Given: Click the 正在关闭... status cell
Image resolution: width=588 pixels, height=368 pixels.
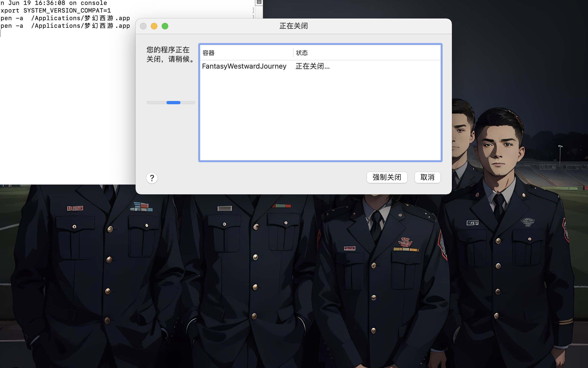Looking at the screenshot, I should pos(313,66).
